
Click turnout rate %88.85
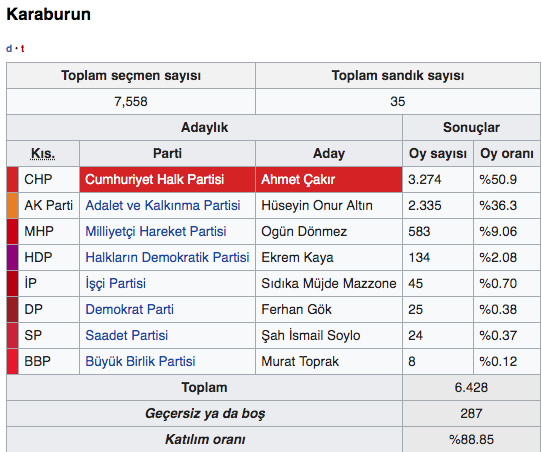click(x=471, y=439)
